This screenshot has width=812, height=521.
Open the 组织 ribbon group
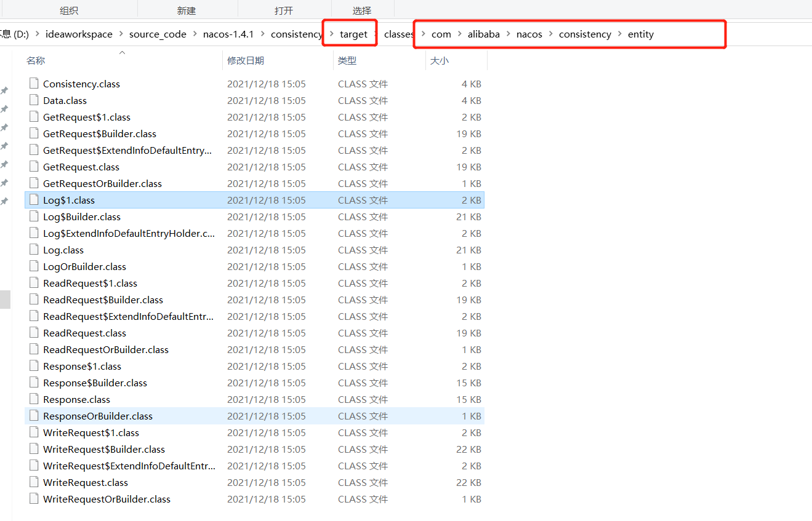pyautogui.click(x=69, y=10)
